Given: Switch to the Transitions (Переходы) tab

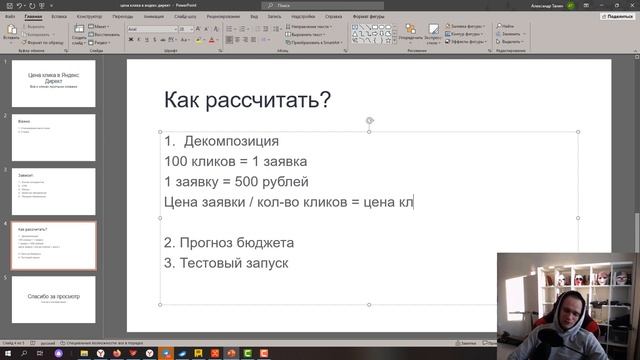Looking at the screenshot, I should tap(123, 17).
